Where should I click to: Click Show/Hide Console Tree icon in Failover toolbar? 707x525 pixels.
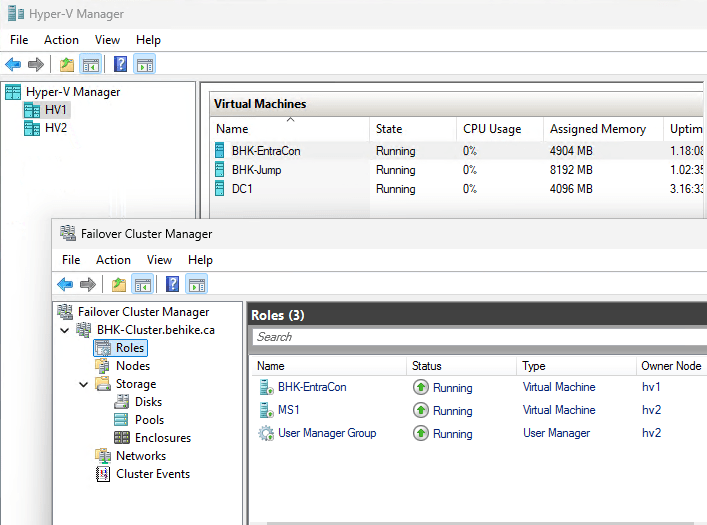(x=143, y=284)
